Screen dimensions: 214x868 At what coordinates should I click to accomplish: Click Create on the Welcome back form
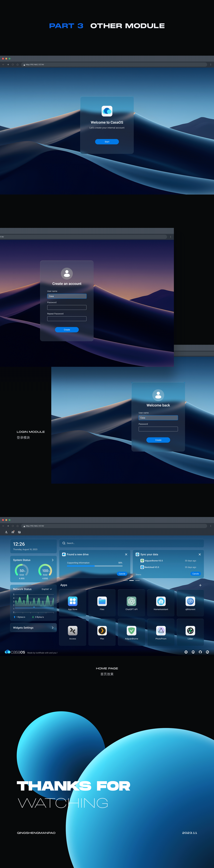[158, 440]
